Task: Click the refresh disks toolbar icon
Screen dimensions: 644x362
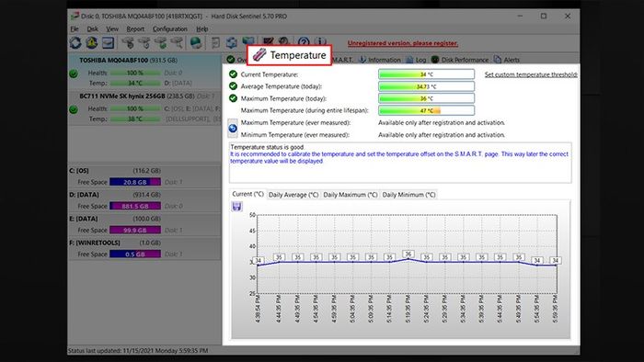Action: click(75, 42)
